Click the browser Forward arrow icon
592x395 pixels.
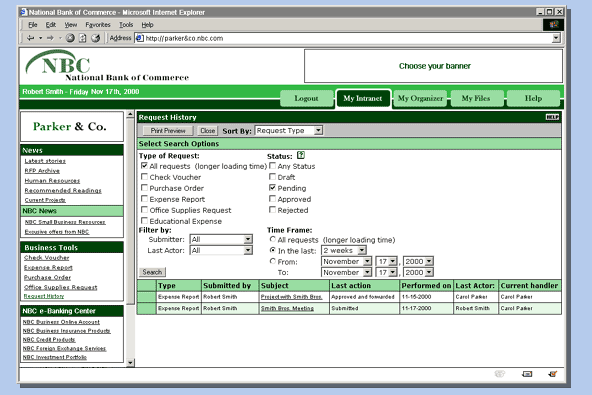[x=50, y=38]
